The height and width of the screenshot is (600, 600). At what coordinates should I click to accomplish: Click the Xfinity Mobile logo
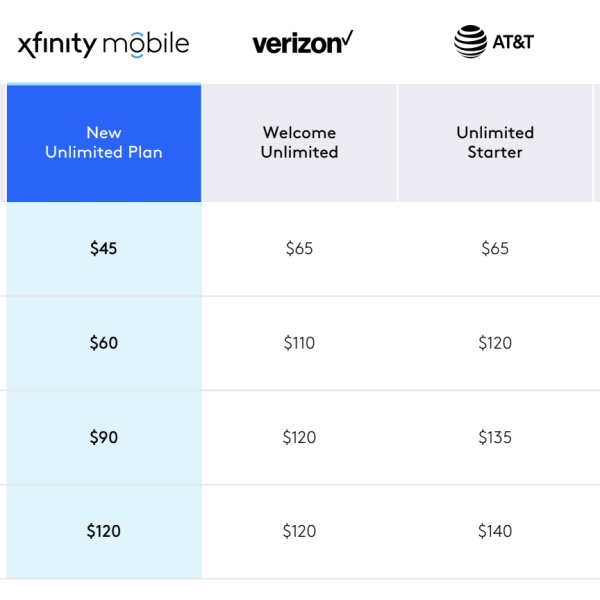tap(103, 44)
